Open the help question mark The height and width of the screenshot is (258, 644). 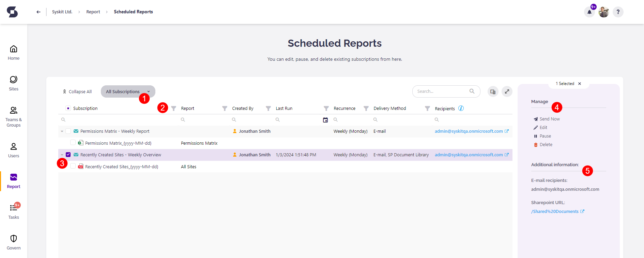pyautogui.click(x=618, y=12)
